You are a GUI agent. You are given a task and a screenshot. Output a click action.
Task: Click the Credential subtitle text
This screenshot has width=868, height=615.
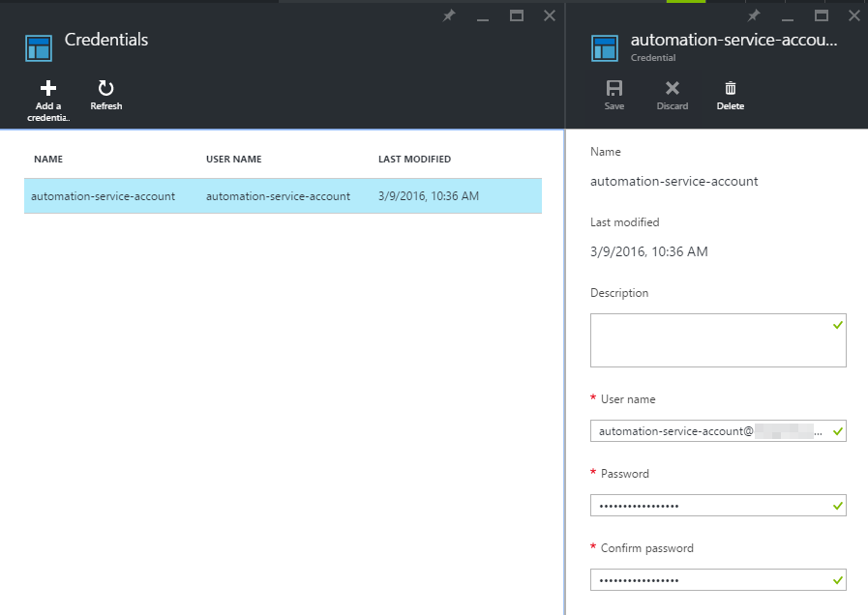[x=653, y=57]
